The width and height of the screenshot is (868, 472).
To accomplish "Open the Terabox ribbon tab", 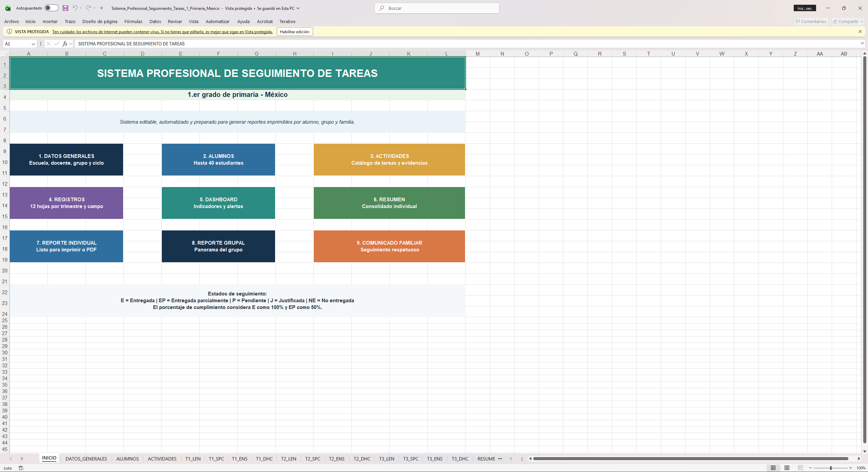I will click(287, 21).
